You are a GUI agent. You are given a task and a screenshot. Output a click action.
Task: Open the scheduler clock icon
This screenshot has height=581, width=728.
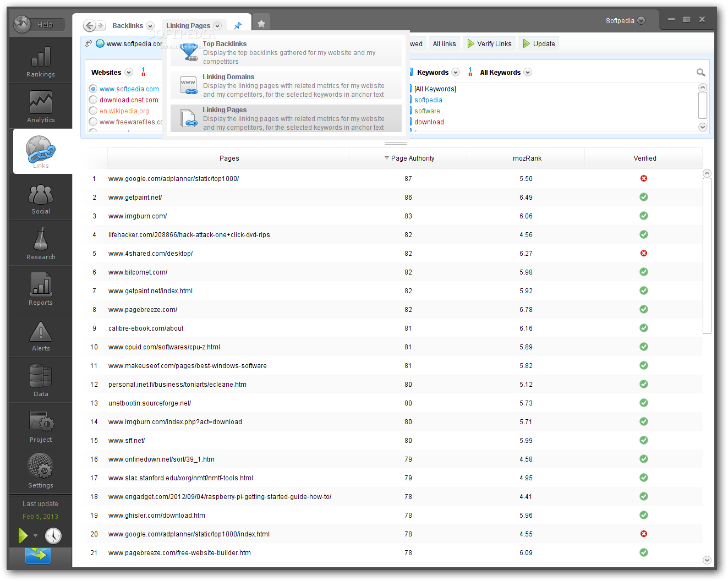53,535
